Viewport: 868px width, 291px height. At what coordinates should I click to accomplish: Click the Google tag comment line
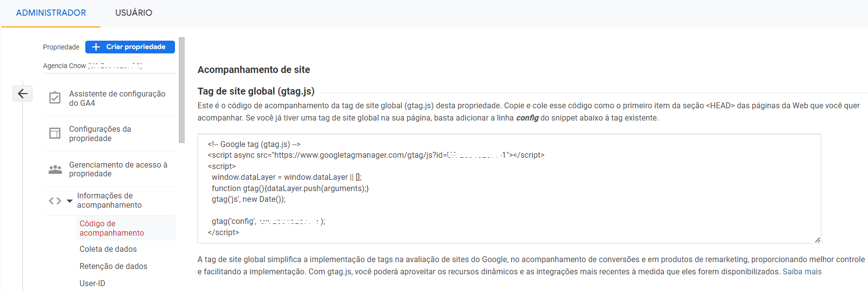[x=254, y=144]
